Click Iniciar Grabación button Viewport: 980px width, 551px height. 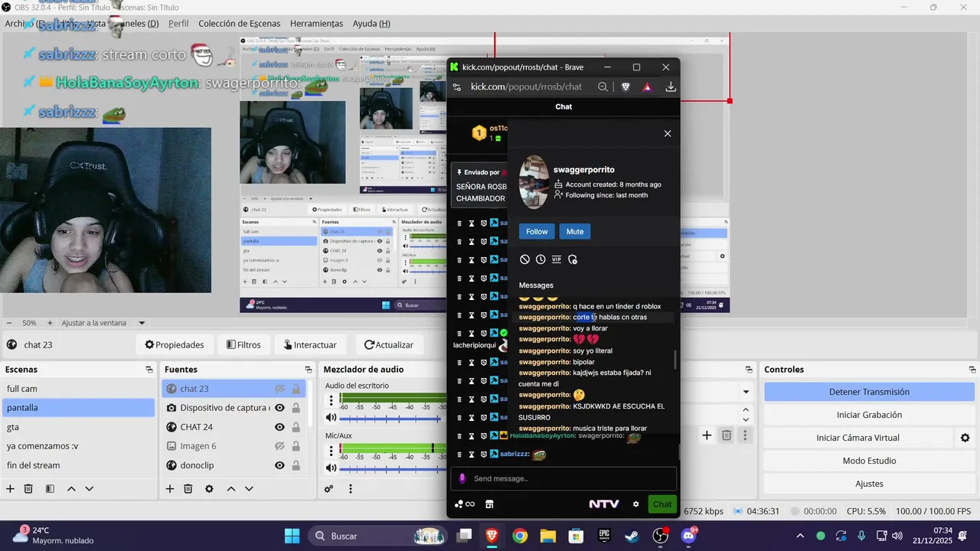click(869, 415)
